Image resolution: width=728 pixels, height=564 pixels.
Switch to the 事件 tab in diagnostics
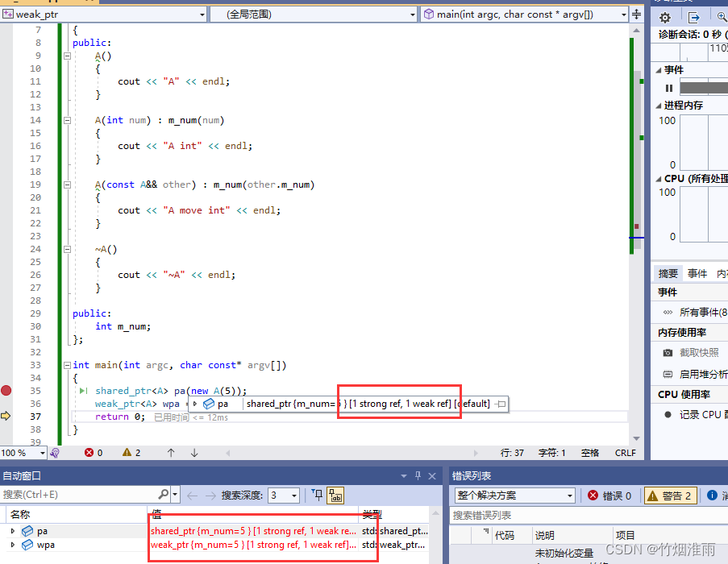(x=697, y=274)
